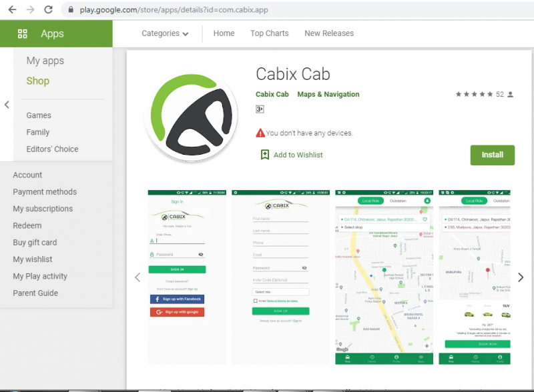Open Editors' Choice section
Screen dimensions: 534x392
click(53, 149)
